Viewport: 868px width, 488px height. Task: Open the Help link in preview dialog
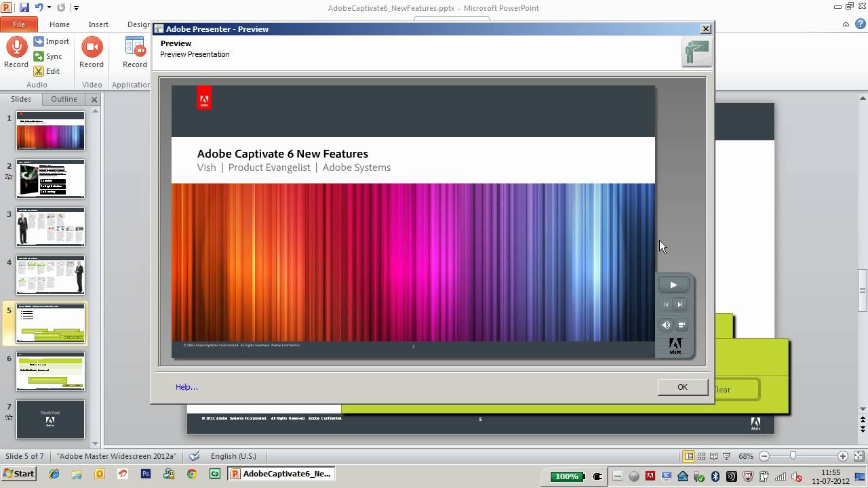(186, 387)
